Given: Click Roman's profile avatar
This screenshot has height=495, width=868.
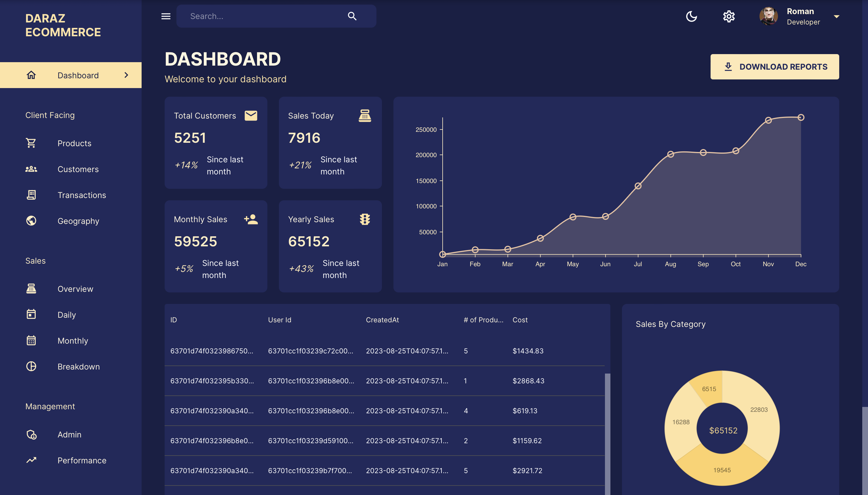Looking at the screenshot, I should pos(768,16).
